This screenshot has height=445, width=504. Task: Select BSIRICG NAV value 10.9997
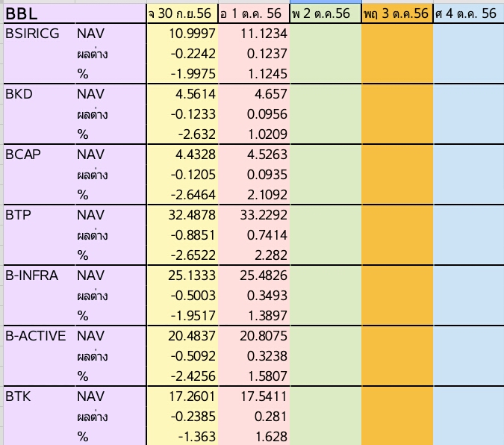[182, 34]
